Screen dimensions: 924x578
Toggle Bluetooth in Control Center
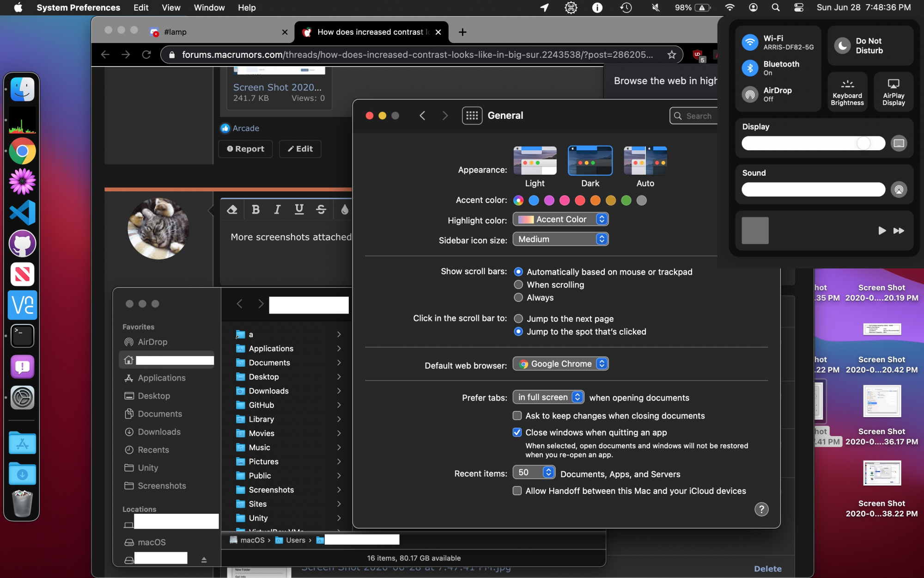pos(750,68)
